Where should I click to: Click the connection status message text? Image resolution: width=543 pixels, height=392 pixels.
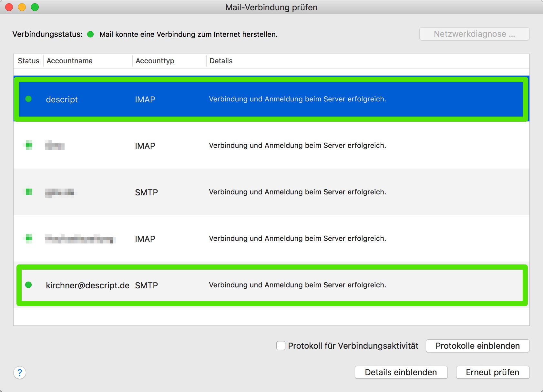pyautogui.click(x=189, y=34)
